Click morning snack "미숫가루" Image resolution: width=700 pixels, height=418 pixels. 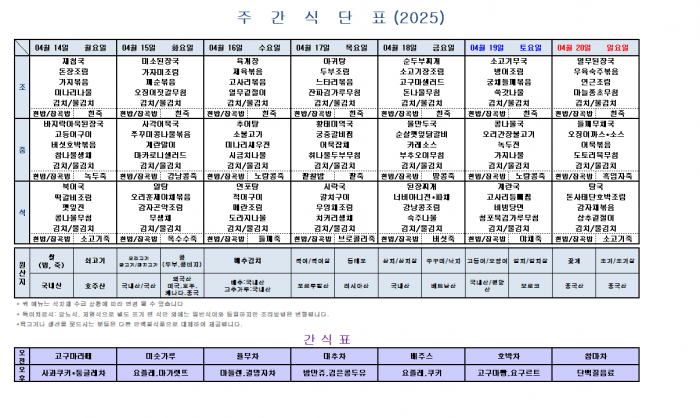160,356
